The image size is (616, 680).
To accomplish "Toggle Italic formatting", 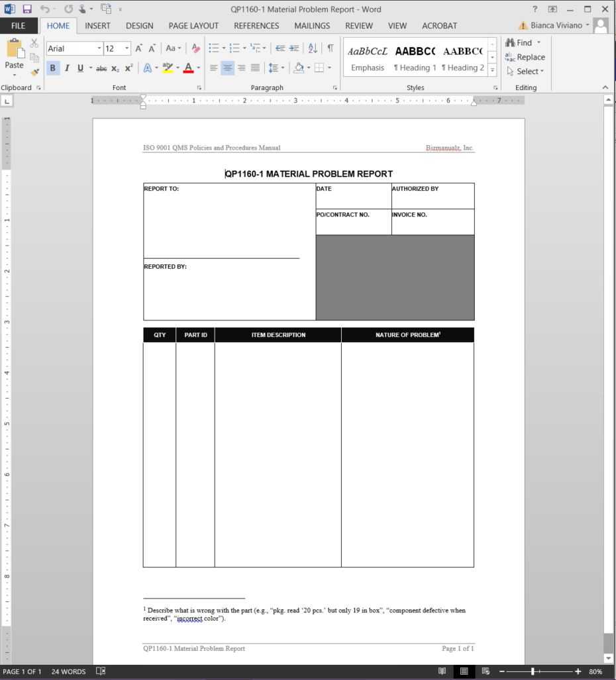I will (x=67, y=68).
